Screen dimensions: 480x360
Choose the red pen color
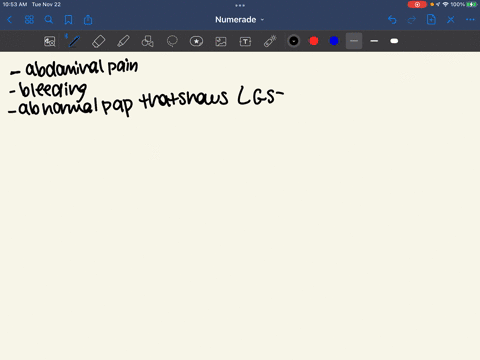314,41
